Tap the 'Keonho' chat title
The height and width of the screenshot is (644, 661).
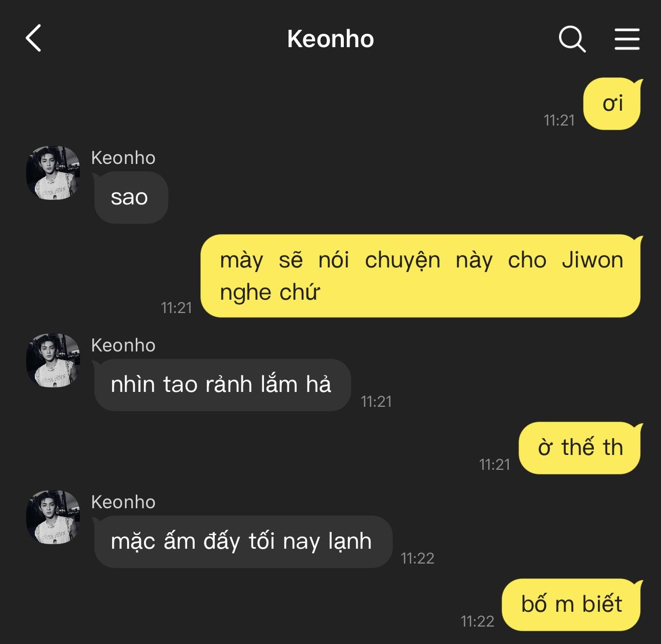point(330,39)
